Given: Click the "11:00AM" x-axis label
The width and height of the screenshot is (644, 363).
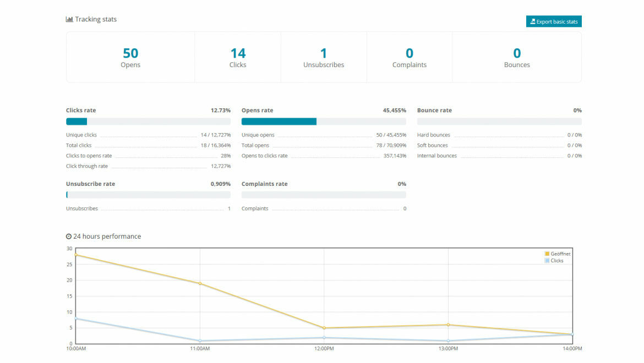Looking at the screenshot, I should 200,349.
